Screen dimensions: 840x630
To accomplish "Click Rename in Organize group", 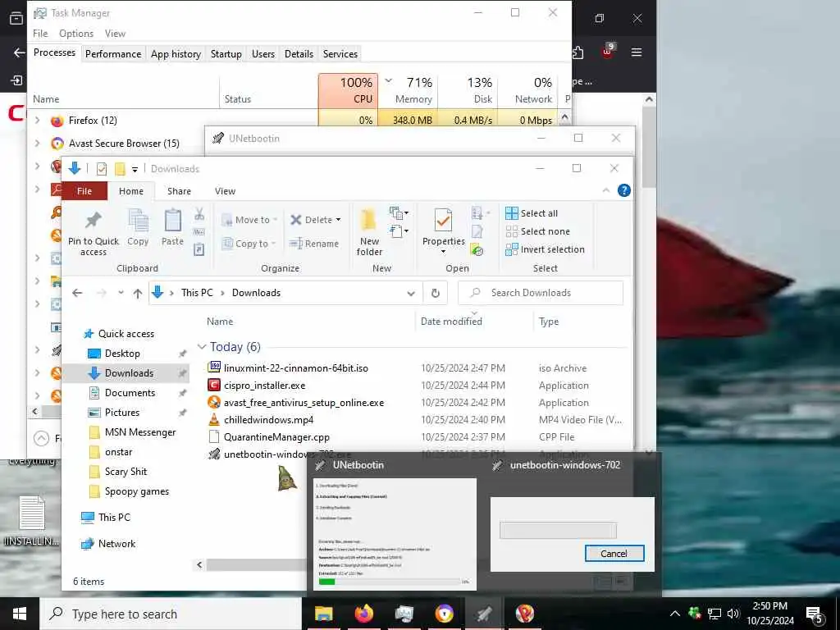I will (x=314, y=244).
